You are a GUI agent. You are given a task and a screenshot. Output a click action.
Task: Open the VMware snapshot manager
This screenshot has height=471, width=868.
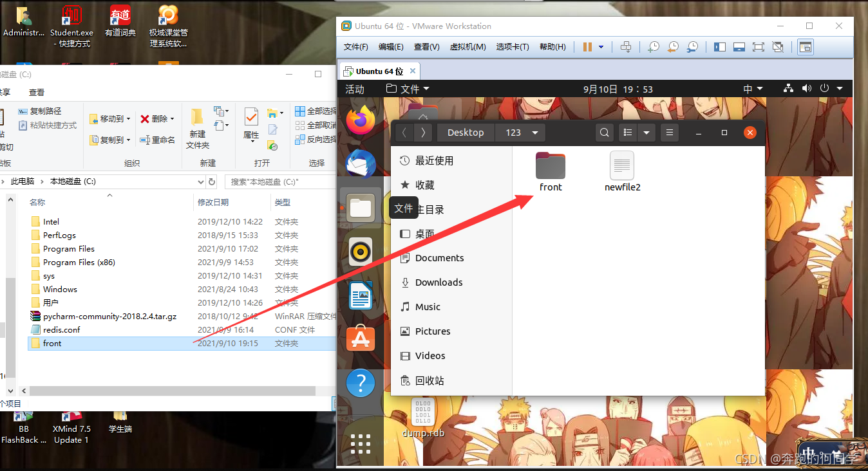pos(692,47)
